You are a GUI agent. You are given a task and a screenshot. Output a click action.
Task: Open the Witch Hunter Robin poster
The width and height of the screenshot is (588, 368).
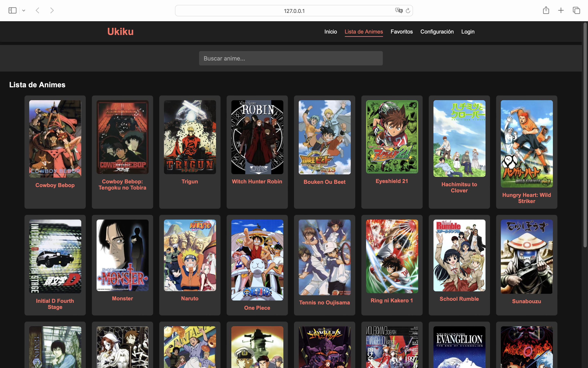257,137
